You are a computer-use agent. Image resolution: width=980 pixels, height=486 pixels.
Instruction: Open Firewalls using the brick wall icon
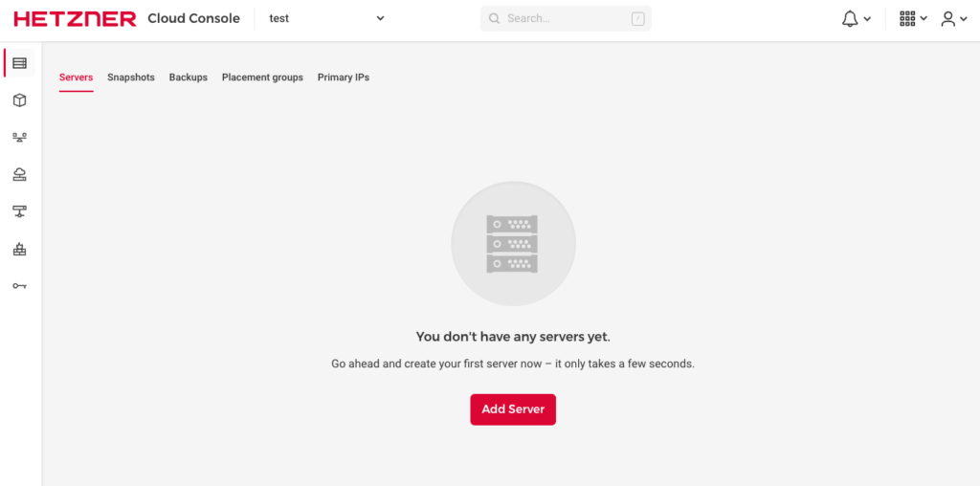[19, 249]
